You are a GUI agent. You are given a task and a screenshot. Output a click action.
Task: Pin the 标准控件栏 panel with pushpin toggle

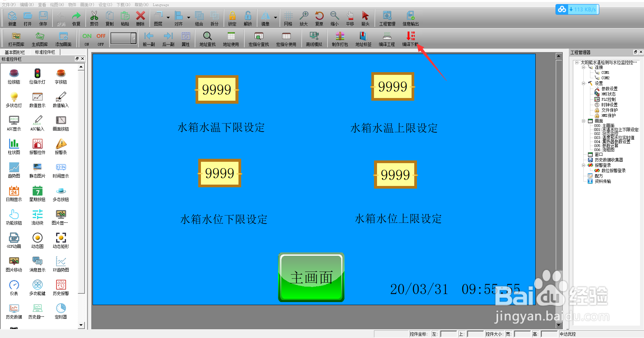tap(77, 59)
